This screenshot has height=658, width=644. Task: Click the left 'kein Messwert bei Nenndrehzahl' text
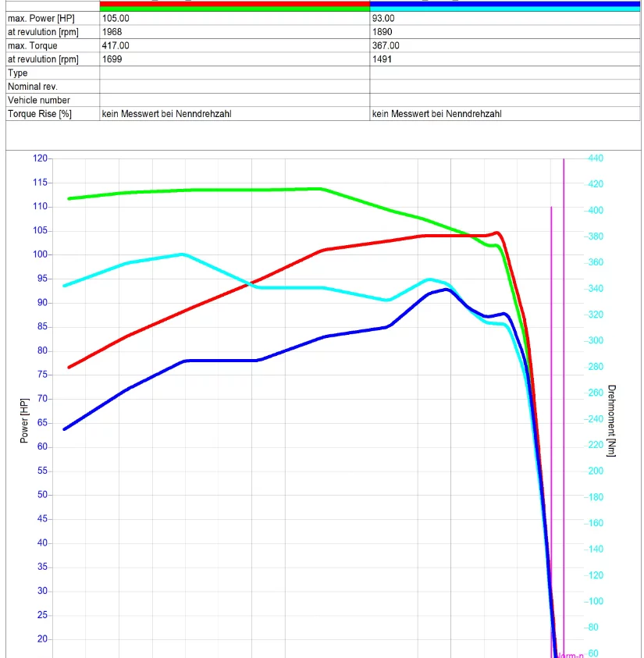point(166,114)
